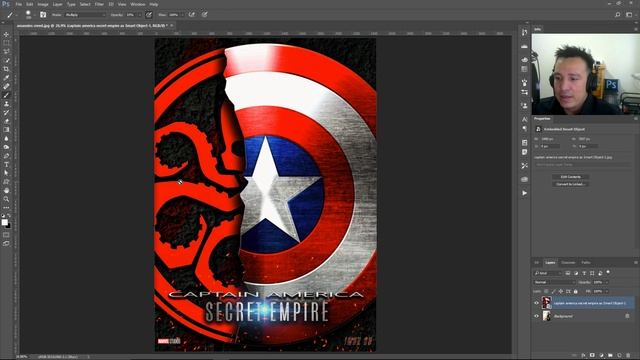Open the layer Fill dropdown

pyautogui.click(x=607, y=291)
